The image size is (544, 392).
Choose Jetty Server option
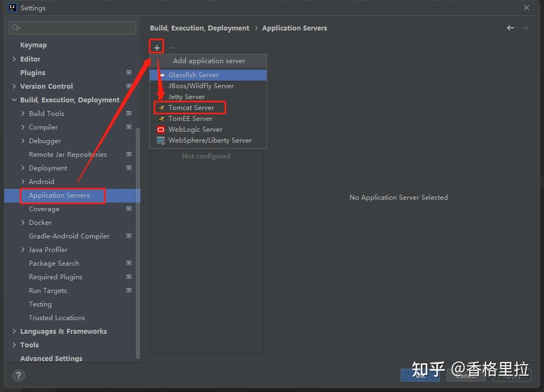click(x=208, y=97)
